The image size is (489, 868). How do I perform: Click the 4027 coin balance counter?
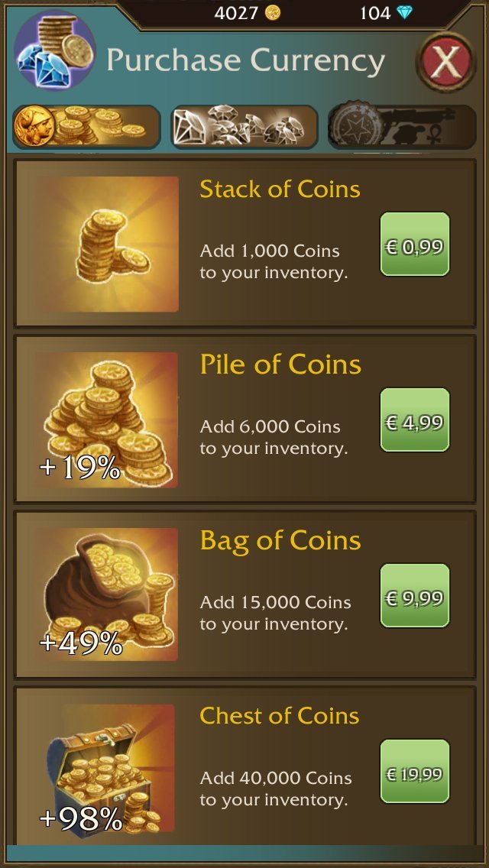[238, 13]
